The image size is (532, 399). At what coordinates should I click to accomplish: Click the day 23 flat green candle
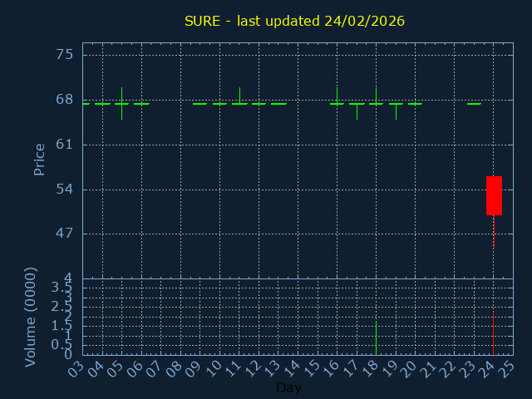tap(474, 104)
